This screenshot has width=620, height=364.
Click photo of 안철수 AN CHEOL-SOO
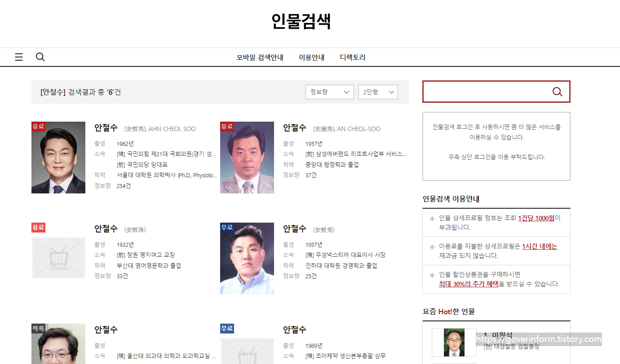click(x=247, y=158)
